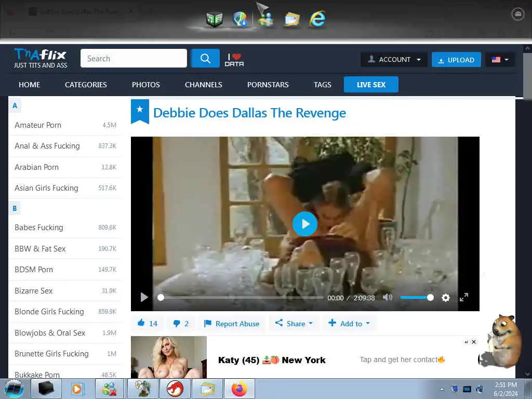Click the globe download icon in the top dock
Screen dimensions: 532x399
240,19
